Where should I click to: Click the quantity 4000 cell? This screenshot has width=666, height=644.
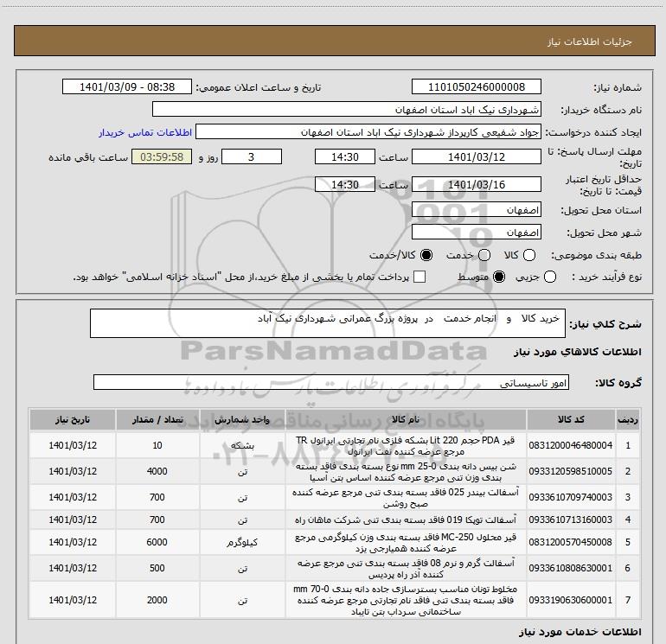157,471
